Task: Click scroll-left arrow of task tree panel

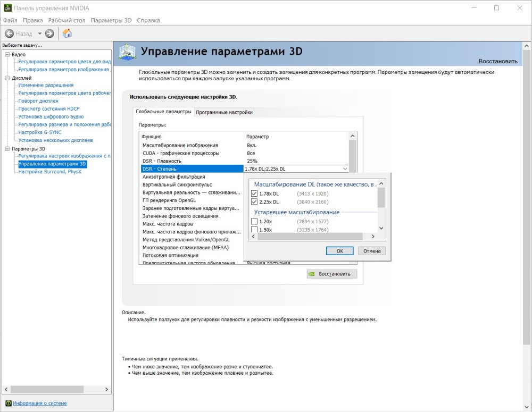Action: point(6,389)
